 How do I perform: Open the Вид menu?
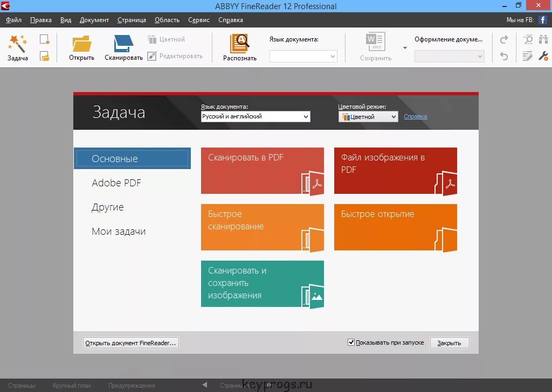[x=65, y=20]
